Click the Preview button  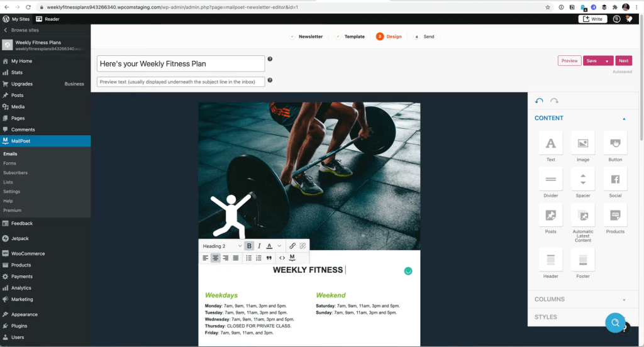(569, 61)
